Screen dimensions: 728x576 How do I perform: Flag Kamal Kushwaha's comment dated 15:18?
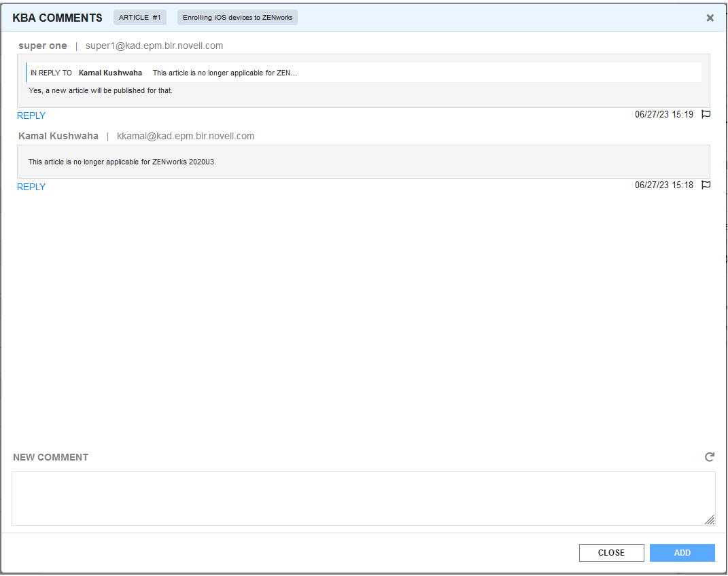click(706, 185)
